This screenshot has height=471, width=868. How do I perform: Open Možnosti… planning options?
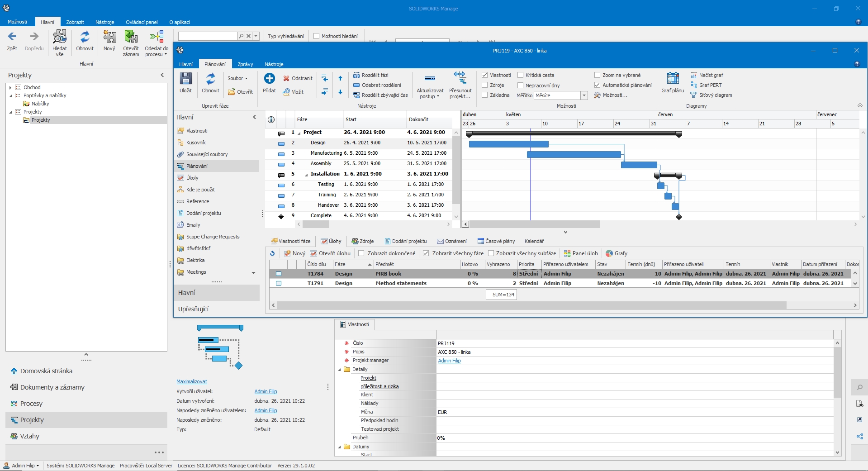(x=611, y=95)
